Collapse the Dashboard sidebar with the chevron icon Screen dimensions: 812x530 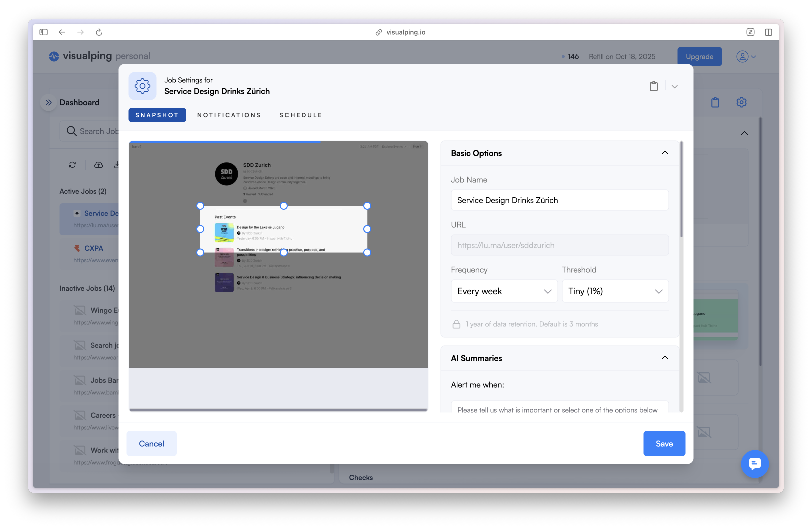click(x=48, y=102)
